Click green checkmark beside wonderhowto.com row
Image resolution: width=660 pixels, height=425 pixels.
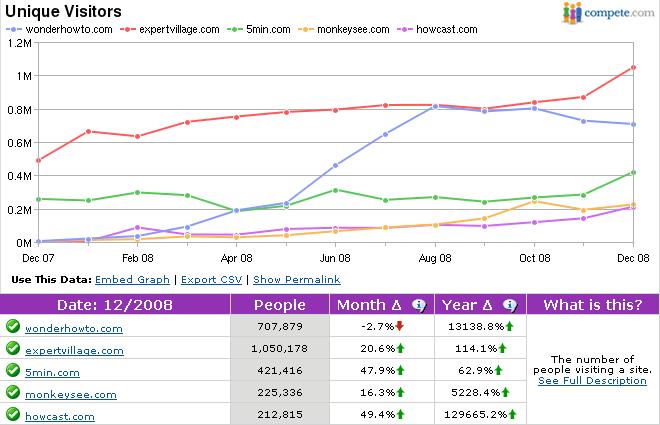pyautogui.click(x=13, y=326)
